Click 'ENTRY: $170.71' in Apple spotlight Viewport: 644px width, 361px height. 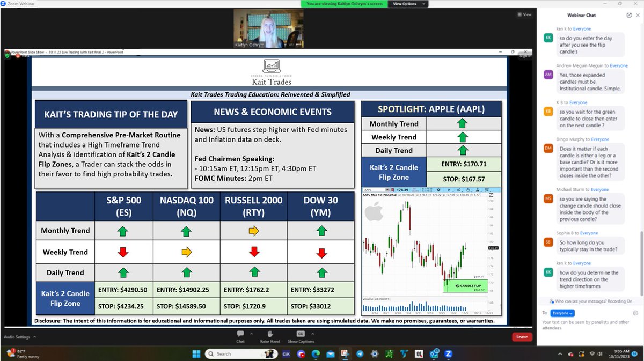pos(464,164)
